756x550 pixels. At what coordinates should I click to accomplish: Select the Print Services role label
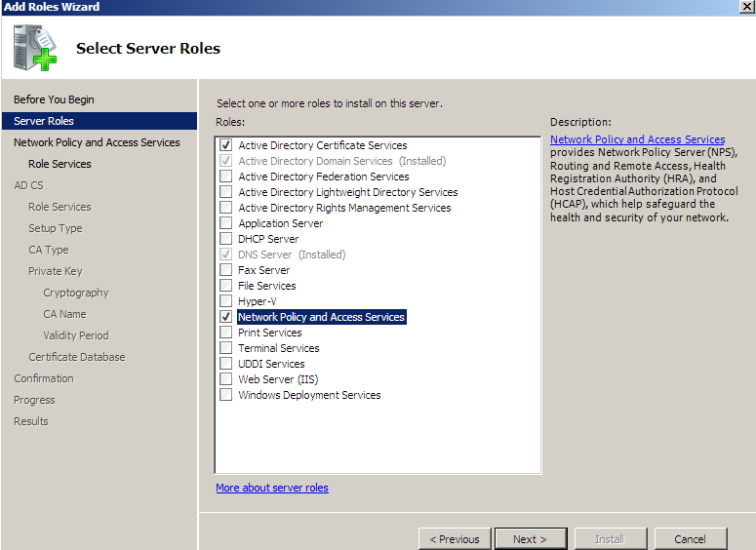coord(270,333)
